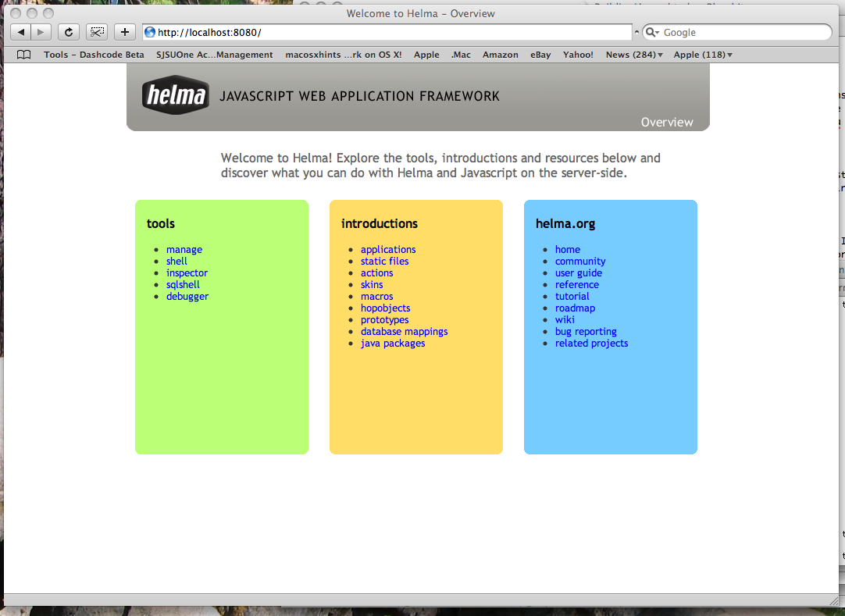
Task: Click the Helma logo
Action: pyautogui.click(x=176, y=94)
